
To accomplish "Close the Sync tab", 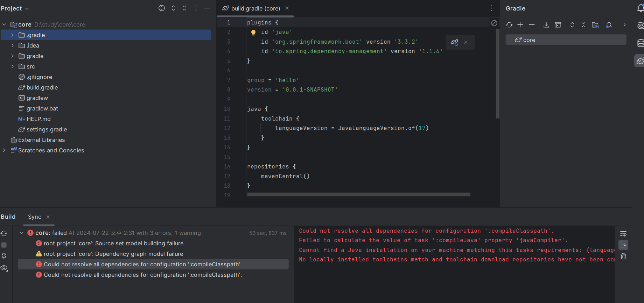I will tap(48, 217).
